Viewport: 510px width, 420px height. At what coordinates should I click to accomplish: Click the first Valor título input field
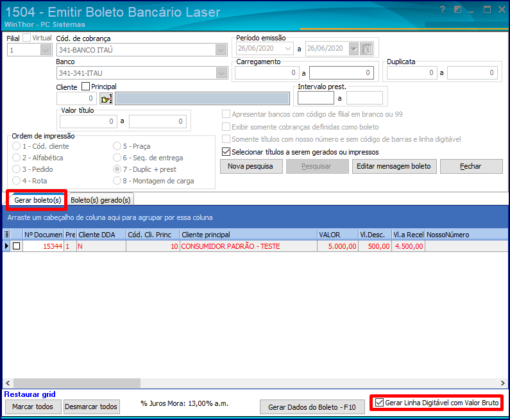click(x=88, y=122)
